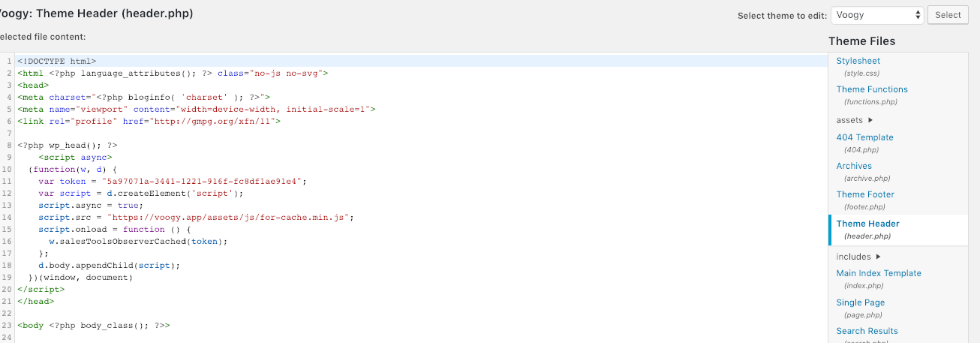Click the (index.php) filename label
This screenshot has height=343, width=980.
(x=864, y=285)
